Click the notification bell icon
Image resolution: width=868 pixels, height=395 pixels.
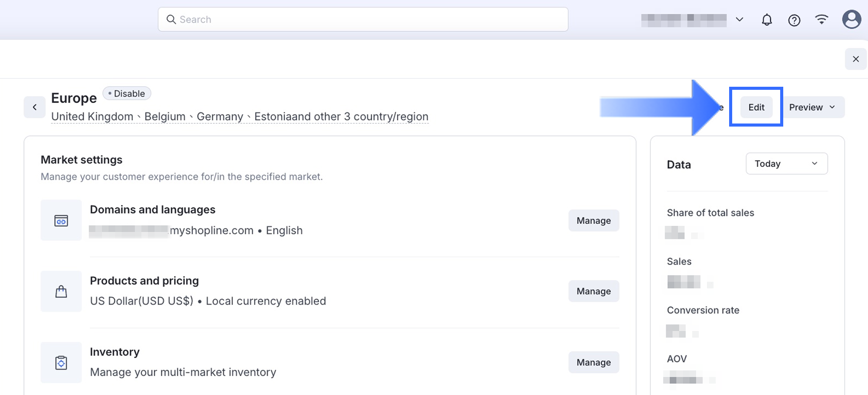(766, 20)
